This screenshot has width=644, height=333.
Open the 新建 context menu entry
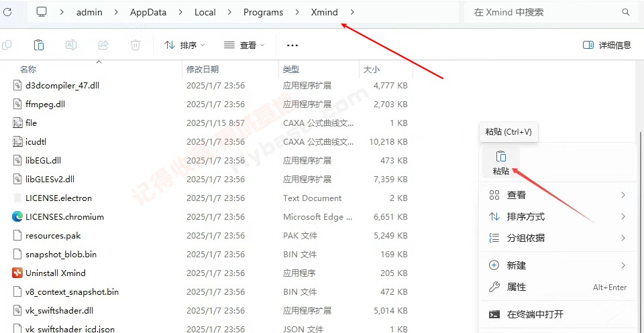pyautogui.click(x=557, y=265)
